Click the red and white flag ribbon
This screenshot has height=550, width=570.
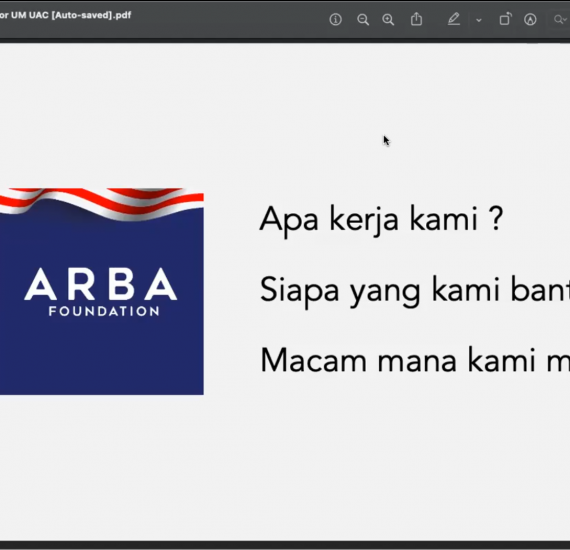102,202
